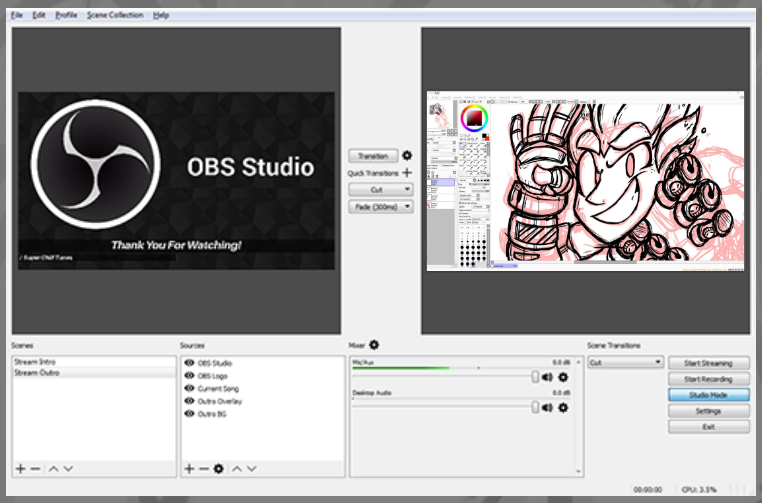Open the Fade (300ms) quick transition dropdown arrow
The image size is (762, 503).
point(407,207)
